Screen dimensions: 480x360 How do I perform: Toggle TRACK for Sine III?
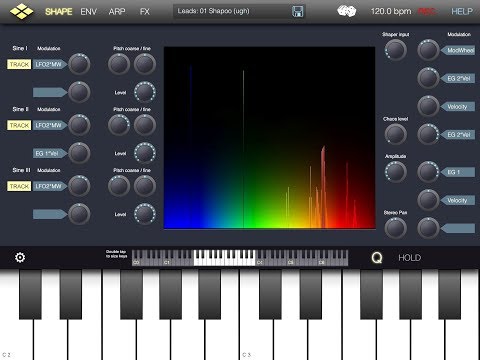pyautogui.click(x=19, y=186)
